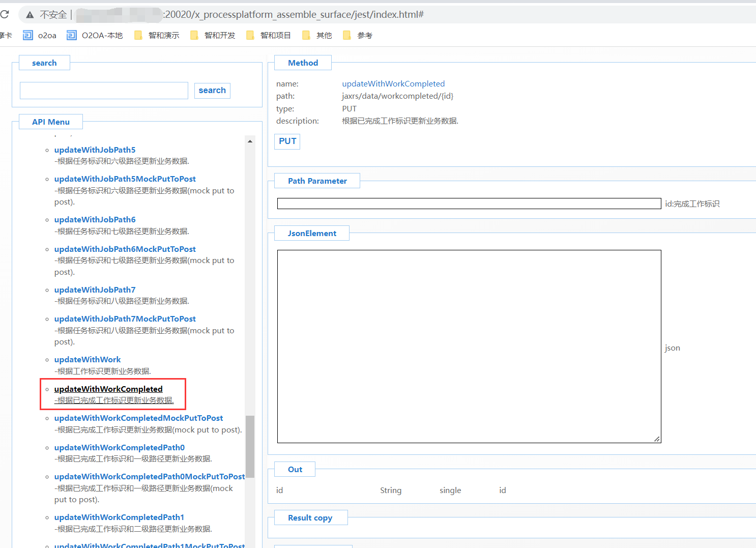
Task: Click the search button
Action: coord(212,91)
